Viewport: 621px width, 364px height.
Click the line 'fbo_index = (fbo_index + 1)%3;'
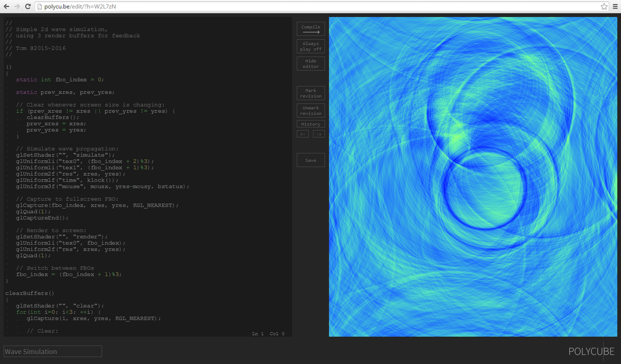coord(69,275)
